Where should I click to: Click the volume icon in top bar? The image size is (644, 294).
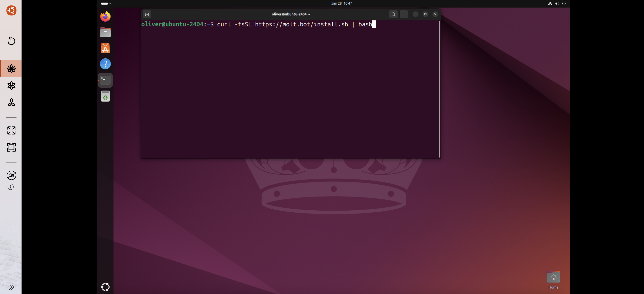[557, 4]
